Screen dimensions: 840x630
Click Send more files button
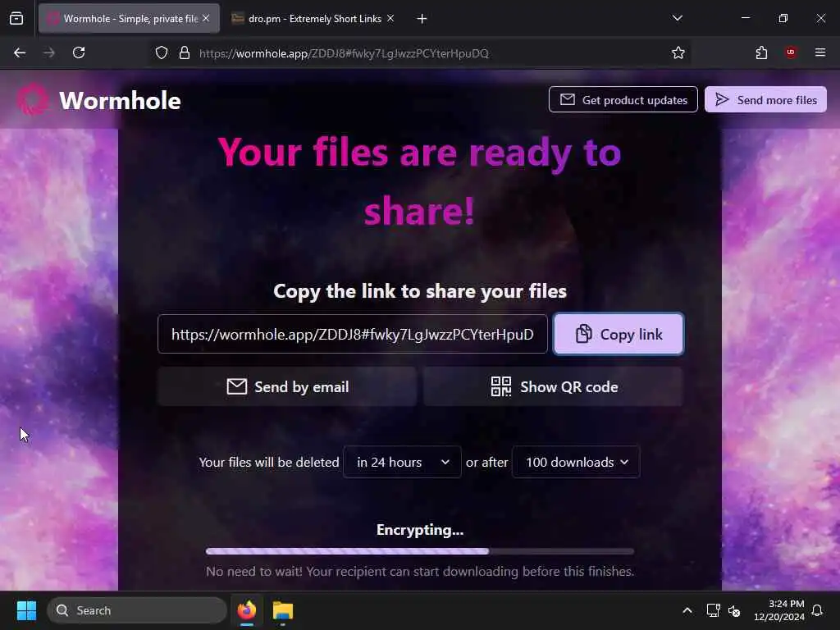(765, 99)
